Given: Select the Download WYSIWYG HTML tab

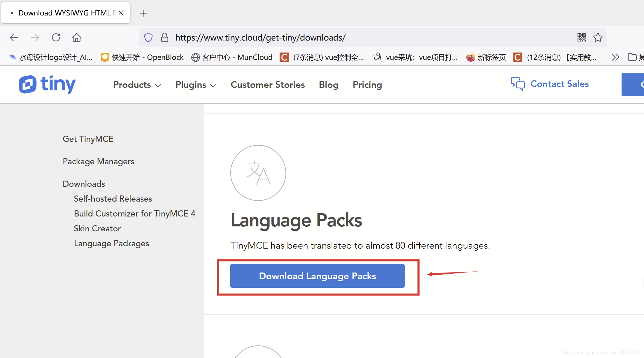Looking at the screenshot, I should coord(66,13).
